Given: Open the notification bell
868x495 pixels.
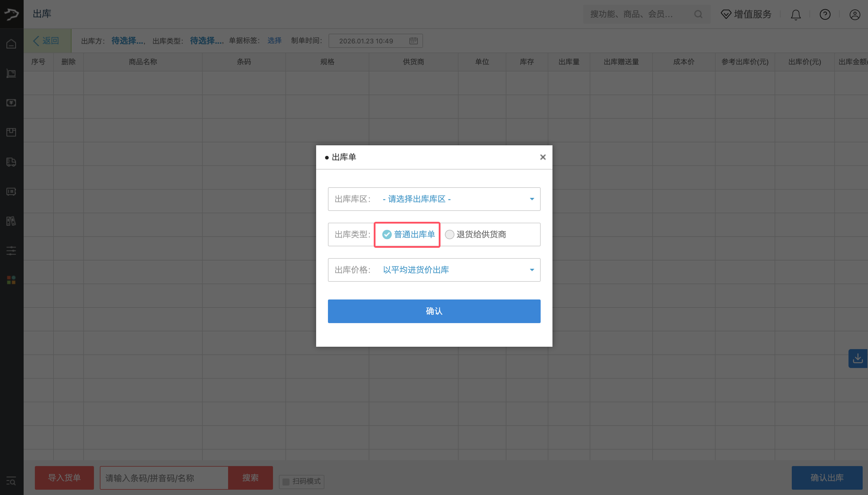Looking at the screenshot, I should pyautogui.click(x=796, y=14).
